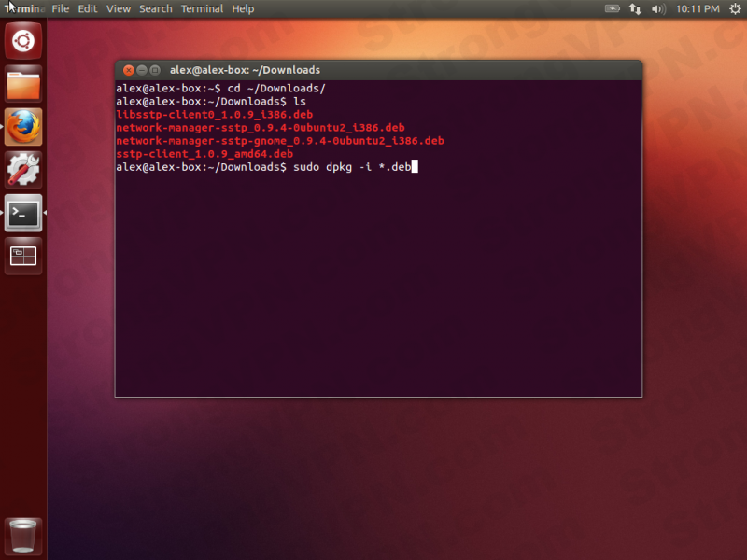
Task: Maximize the terminal window
Action: point(154,70)
